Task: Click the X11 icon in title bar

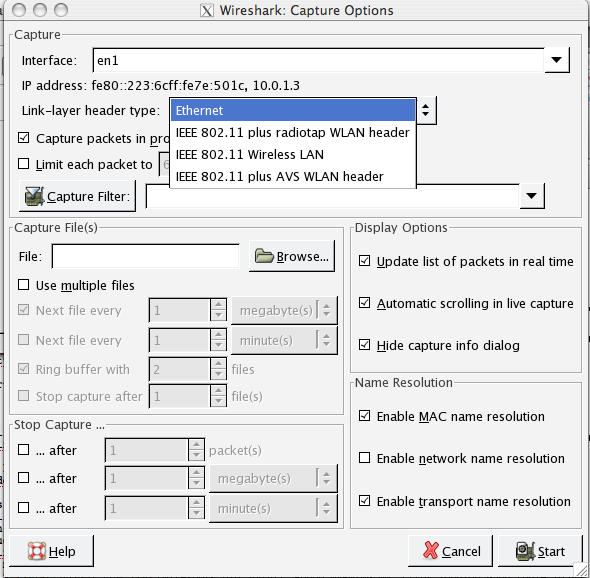Action: click(x=207, y=11)
